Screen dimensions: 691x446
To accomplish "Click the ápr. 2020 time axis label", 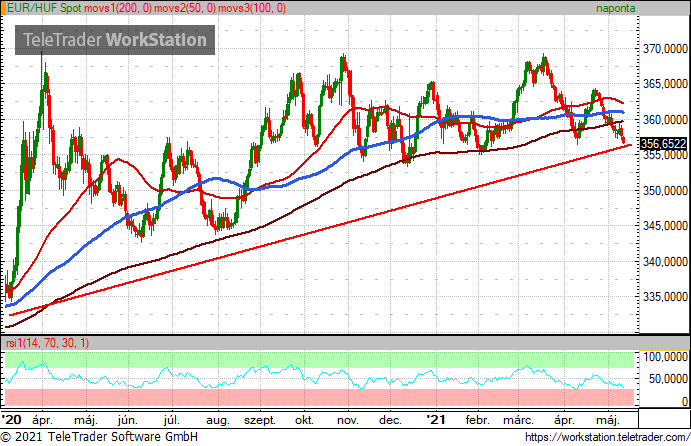I will pos(42,420).
